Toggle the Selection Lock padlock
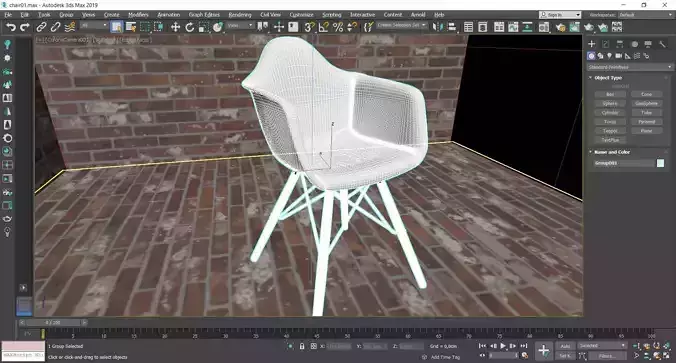The width and height of the screenshot is (676, 363). pos(302,346)
